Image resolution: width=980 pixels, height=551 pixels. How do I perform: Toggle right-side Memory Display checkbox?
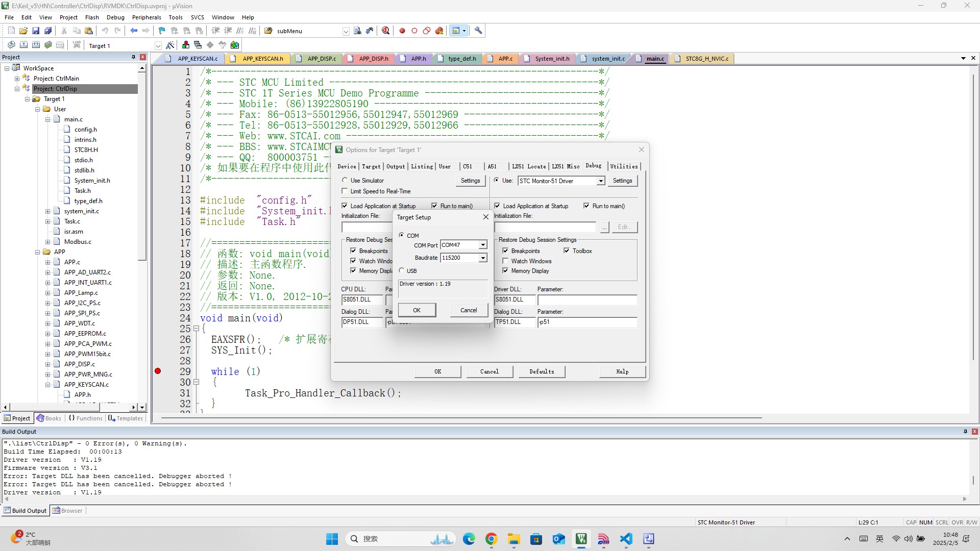505,270
